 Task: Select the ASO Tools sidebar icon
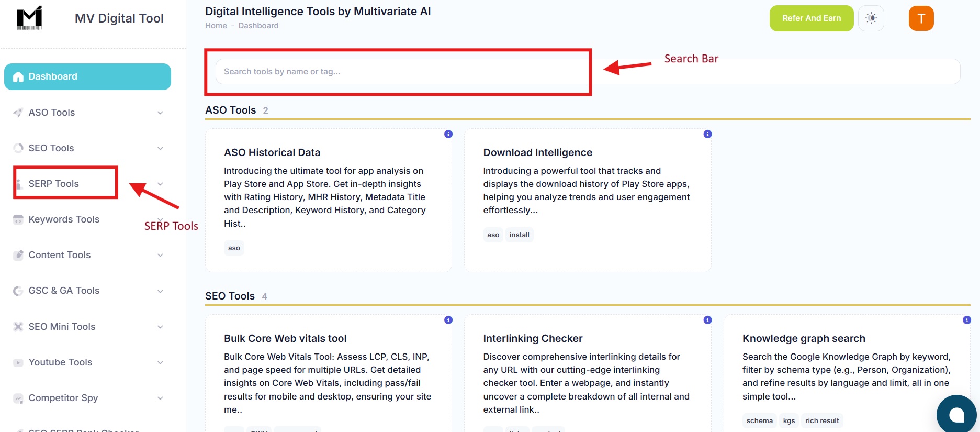pyautogui.click(x=17, y=112)
